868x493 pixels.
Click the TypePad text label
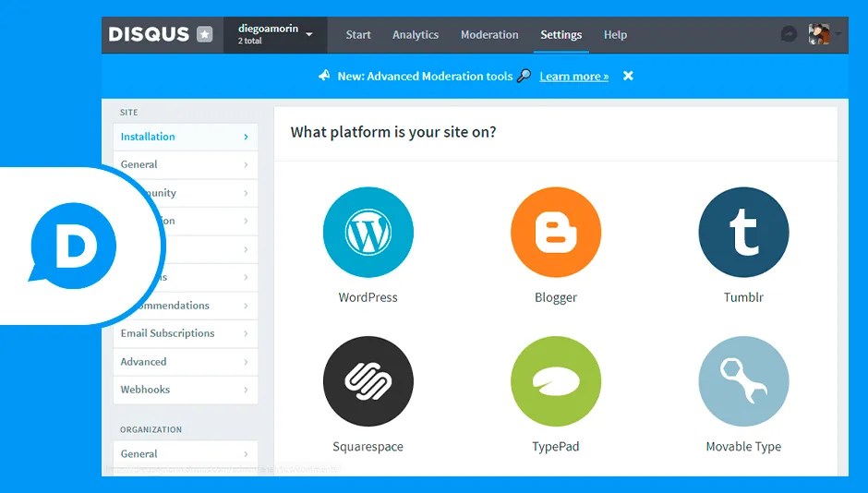coord(556,447)
